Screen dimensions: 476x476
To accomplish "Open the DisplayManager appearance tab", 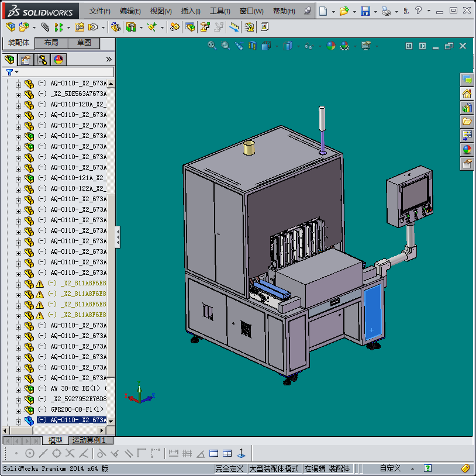I will (58, 60).
